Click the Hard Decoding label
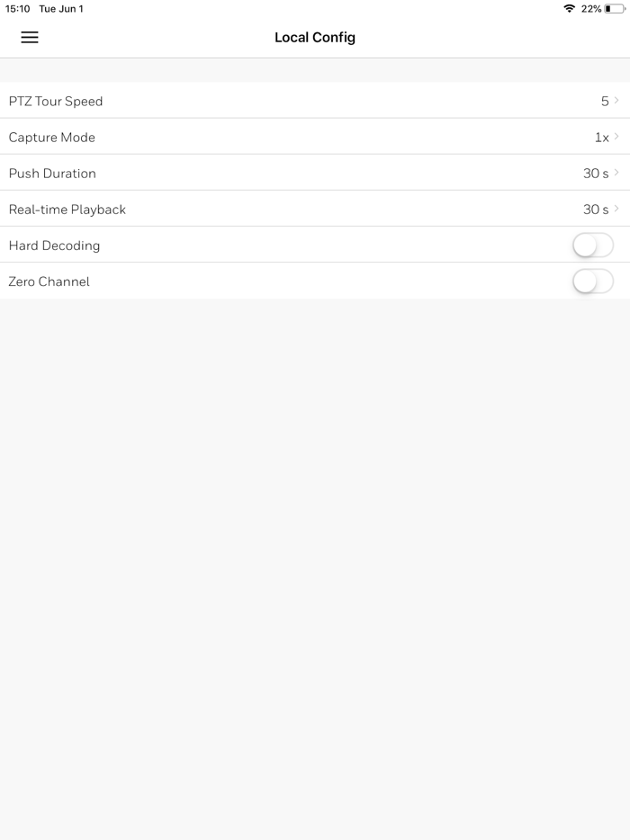The height and width of the screenshot is (840, 630). pos(53,245)
